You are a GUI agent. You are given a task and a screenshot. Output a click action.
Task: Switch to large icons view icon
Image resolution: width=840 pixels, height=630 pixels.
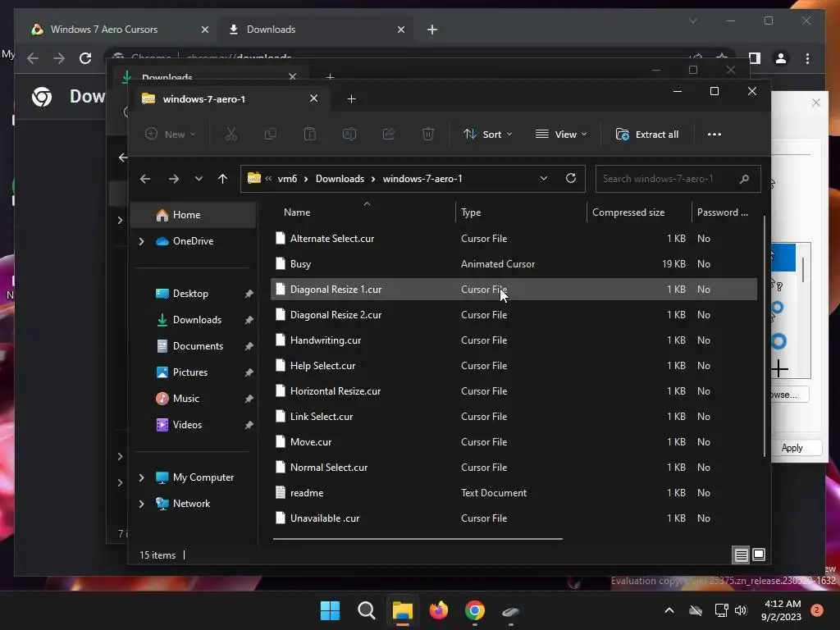[x=759, y=555]
